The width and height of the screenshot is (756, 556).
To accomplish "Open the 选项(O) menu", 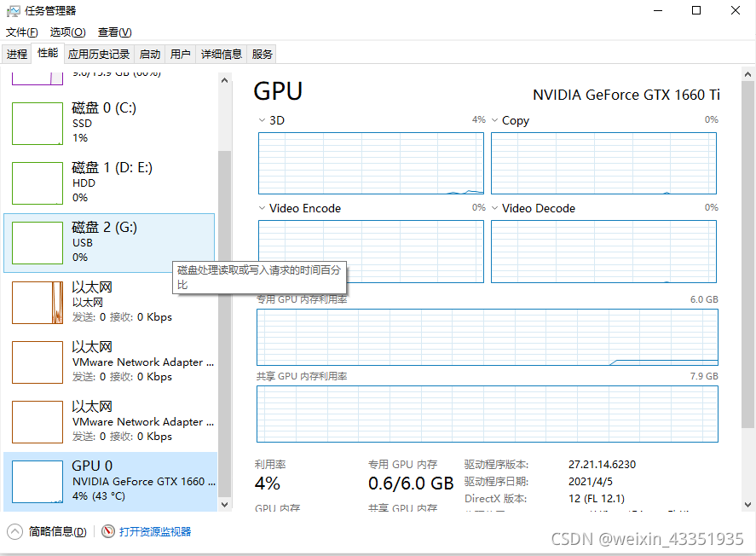I will [68, 32].
